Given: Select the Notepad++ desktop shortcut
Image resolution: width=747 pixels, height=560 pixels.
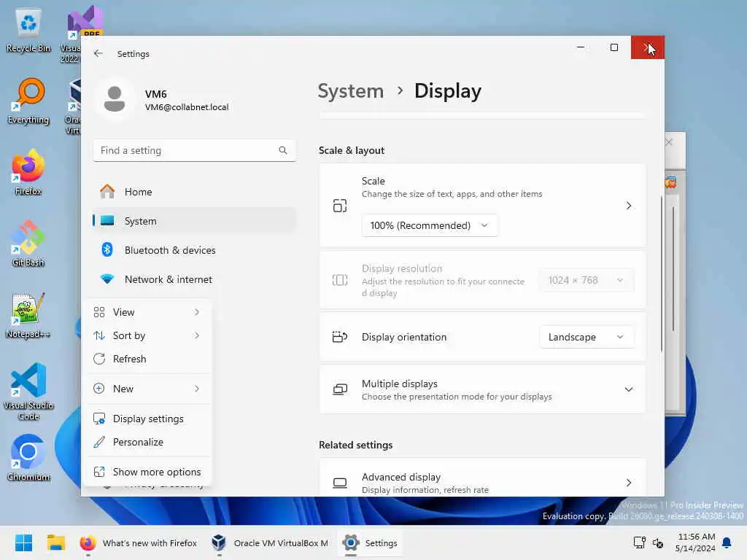Looking at the screenshot, I should click(28, 315).
